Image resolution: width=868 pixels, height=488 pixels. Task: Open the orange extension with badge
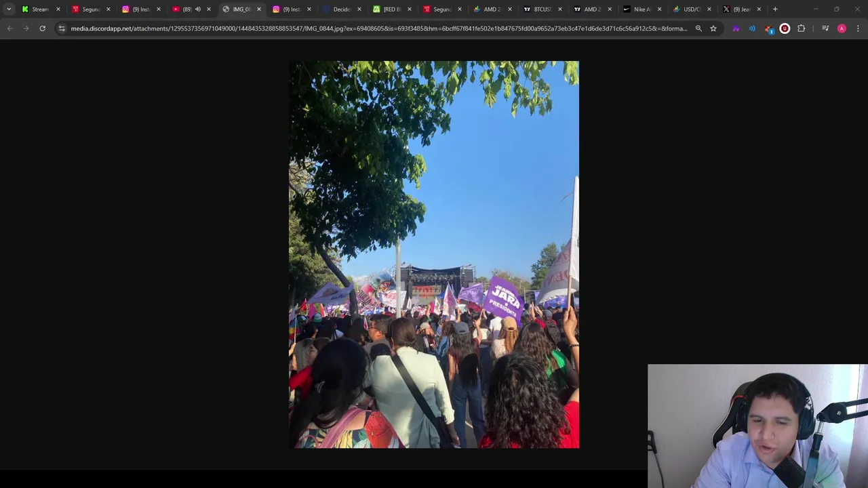click(768, 28)
